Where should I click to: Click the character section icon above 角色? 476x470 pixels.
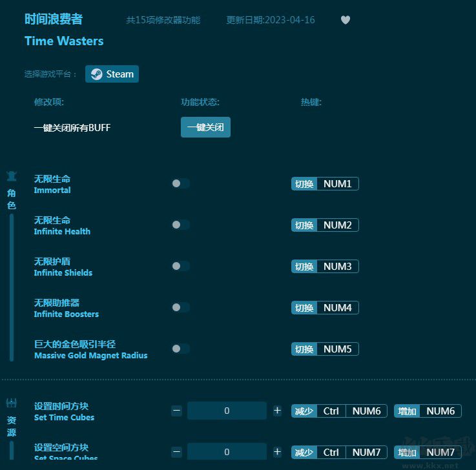pyautogui.click(x=12, y=176)
